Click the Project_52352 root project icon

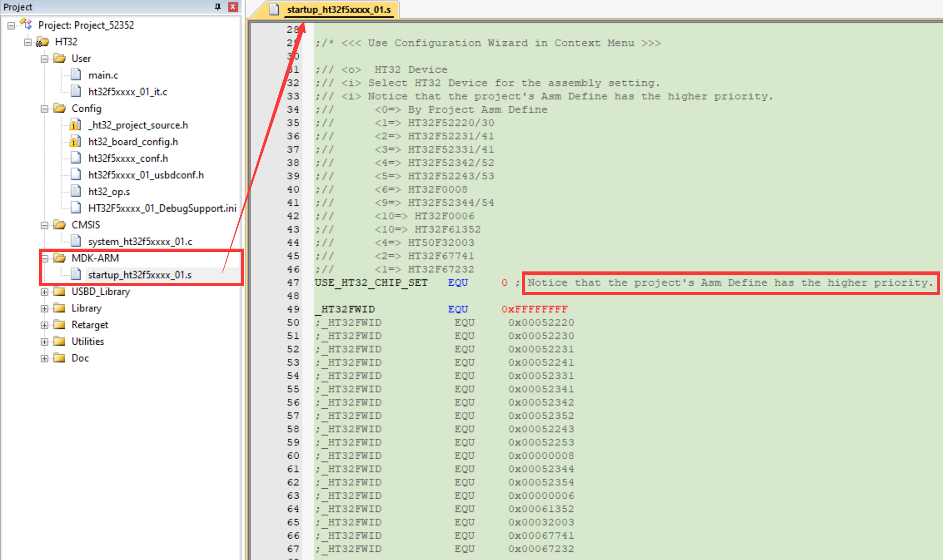point(26,24)
